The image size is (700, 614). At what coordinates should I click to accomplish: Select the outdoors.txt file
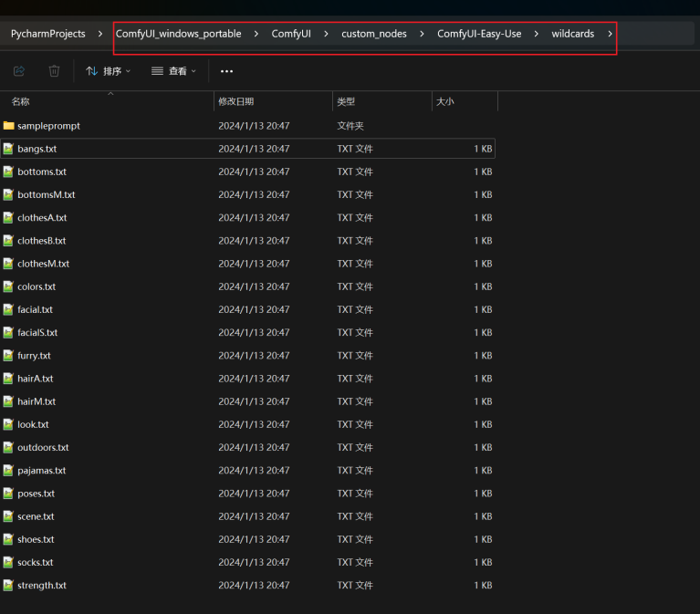(x=43, y=448)
